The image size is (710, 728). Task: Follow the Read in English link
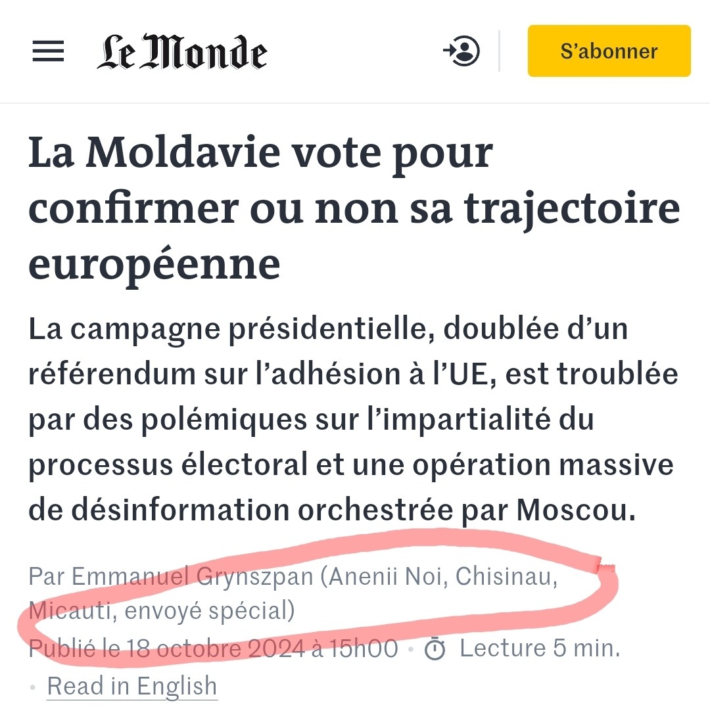click(132, 686)
